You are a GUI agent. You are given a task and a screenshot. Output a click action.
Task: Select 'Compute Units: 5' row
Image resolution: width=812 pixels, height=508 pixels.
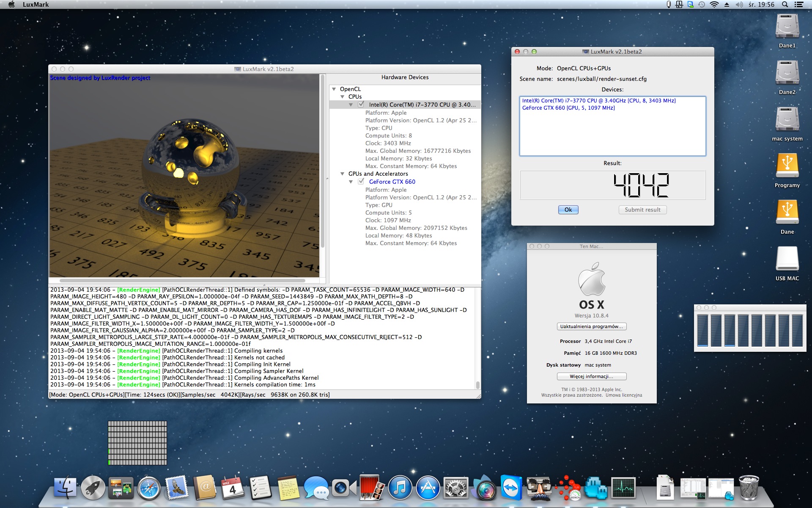388,213
